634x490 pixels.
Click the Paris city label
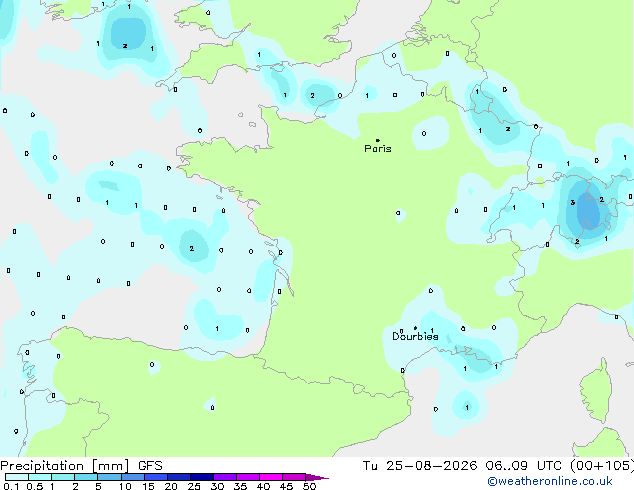coord(378,149)
